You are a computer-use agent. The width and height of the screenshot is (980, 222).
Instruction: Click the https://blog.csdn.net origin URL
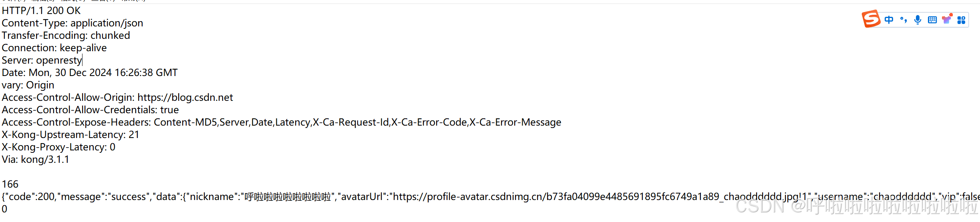pyautogui.click(x=185, y=98)
